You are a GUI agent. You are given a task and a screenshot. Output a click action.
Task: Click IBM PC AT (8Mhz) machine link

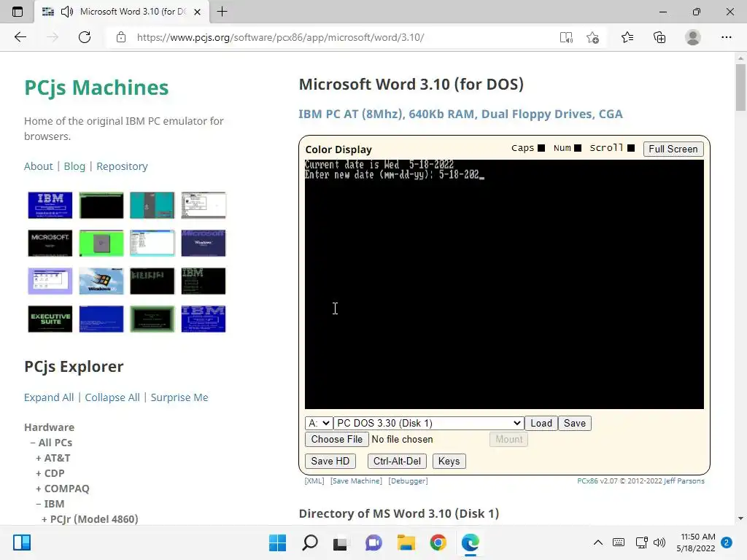460,114
